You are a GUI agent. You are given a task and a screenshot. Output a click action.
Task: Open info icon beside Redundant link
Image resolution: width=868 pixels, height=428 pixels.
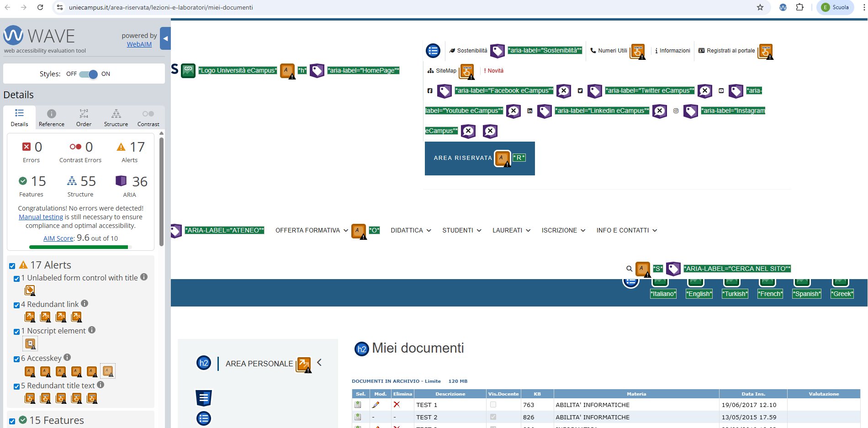click(85, 303)
